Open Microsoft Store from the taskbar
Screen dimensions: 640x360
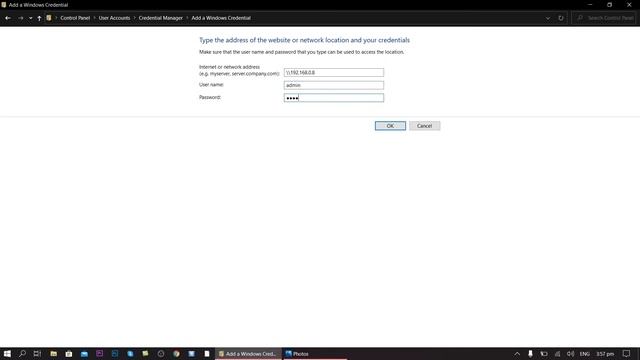click(69, 353)
